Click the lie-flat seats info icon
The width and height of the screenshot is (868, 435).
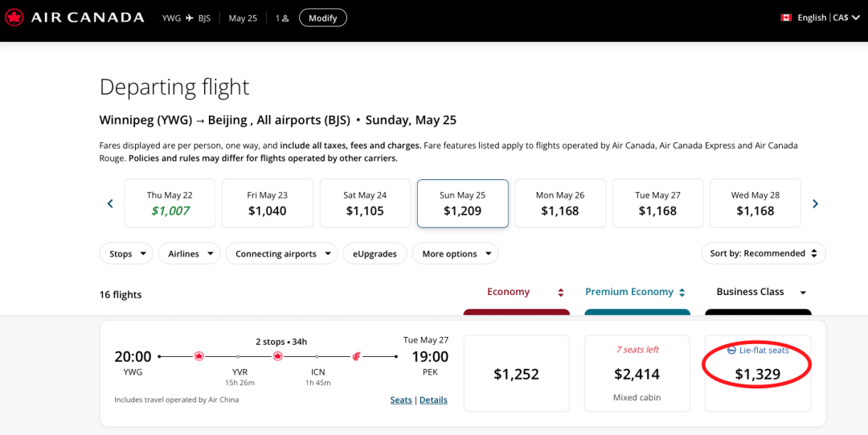point(731,350)
